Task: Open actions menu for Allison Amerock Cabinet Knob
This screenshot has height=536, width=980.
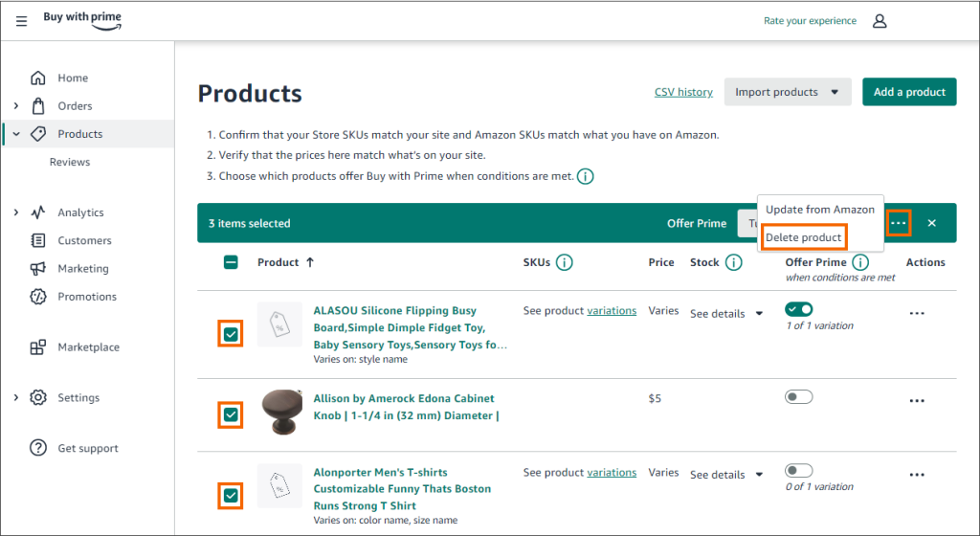Action: tap(917, 401)
